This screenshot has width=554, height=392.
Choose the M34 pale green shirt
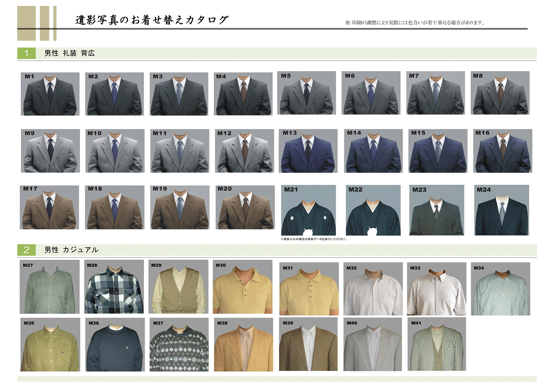click(x=500, y=289)
